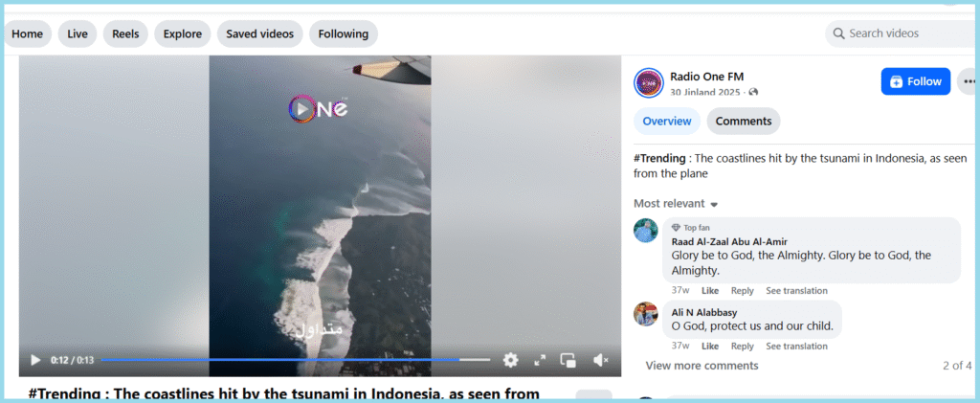Click the search magnifier icon

pos(837,34)
